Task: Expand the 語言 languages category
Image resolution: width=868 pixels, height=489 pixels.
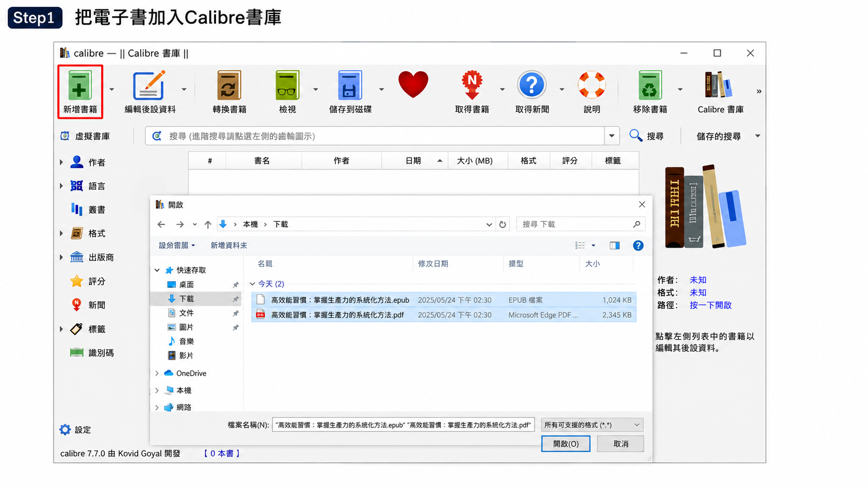Action: click(61, 186)
